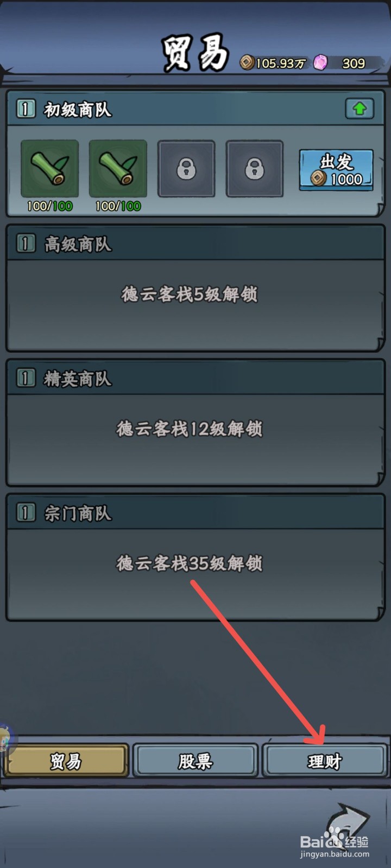Open the 理财 tab
391x868 pixels.
(x=325, y=761)
